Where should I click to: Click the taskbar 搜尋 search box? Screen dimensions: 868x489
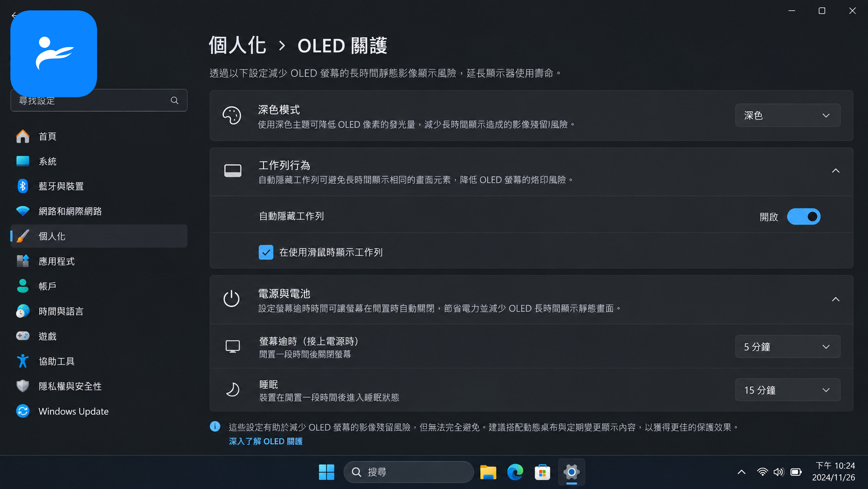[409, 472]
